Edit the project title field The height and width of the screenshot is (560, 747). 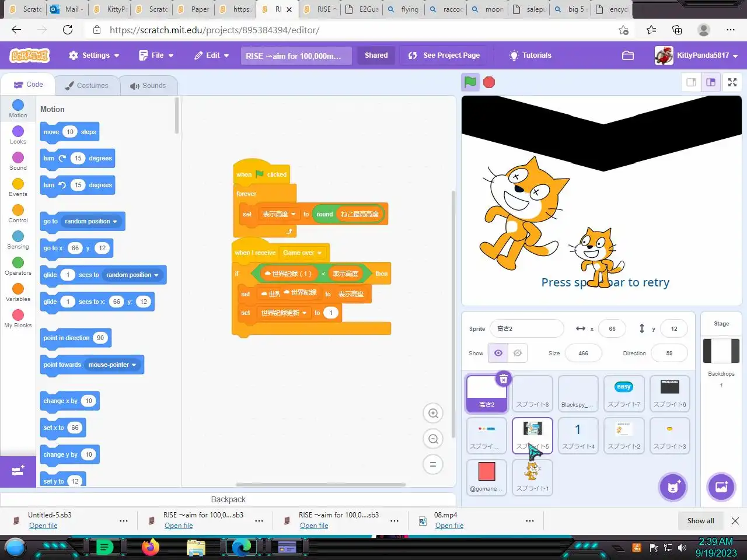click(x=296, y=55)
